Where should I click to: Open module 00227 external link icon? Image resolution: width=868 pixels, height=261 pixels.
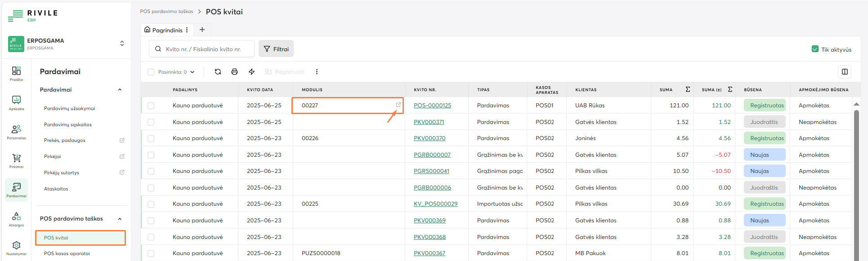pos(398,105)
